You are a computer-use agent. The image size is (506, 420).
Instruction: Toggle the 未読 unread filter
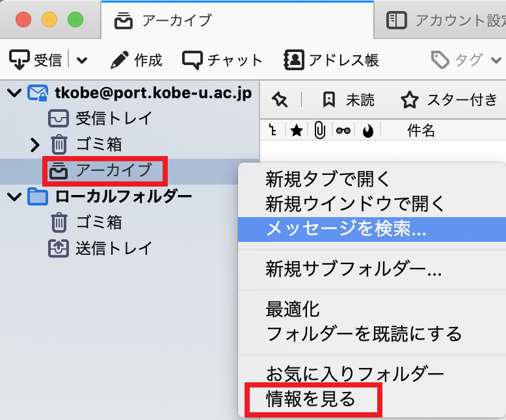349,99
